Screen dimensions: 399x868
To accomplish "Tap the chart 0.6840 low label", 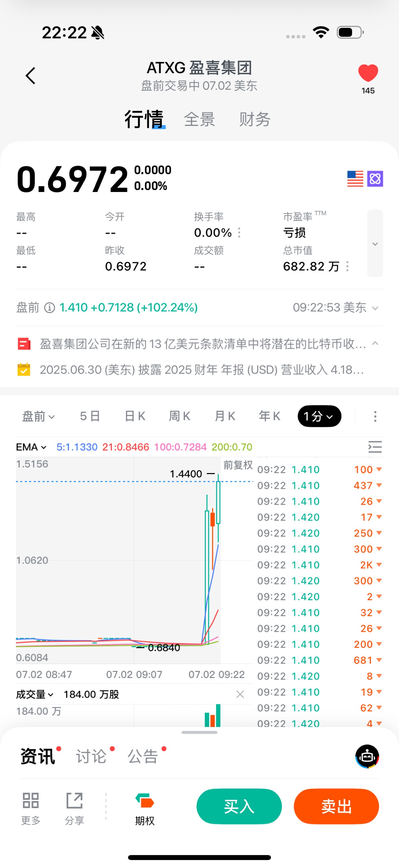I will pos(164,648).
